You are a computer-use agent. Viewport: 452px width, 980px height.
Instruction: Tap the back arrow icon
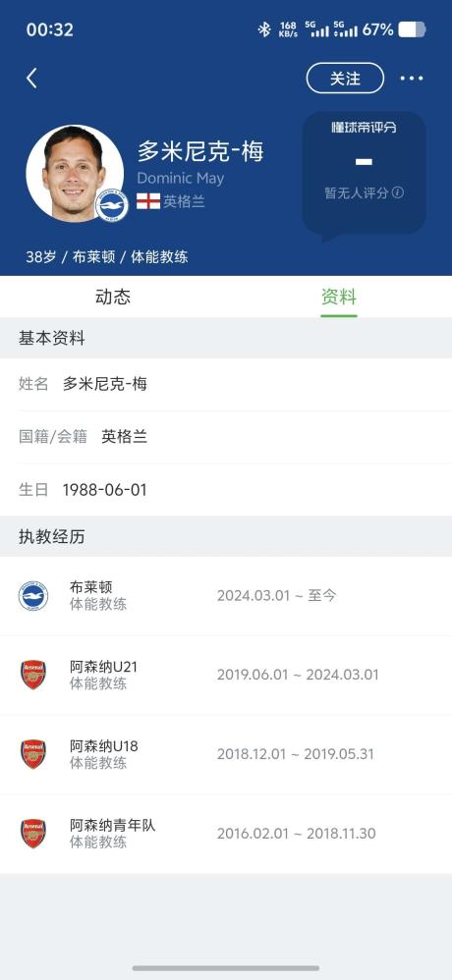click(31, 79)
